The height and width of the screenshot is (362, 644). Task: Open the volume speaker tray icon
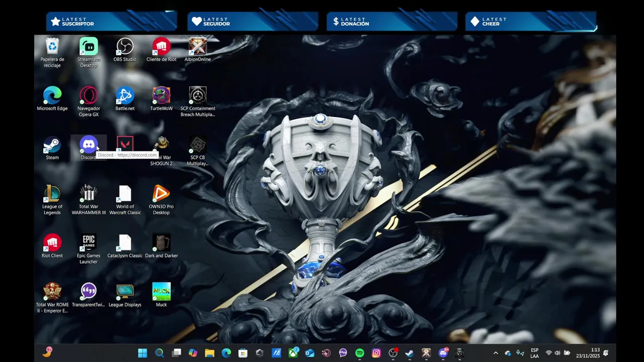coord(557,353)
